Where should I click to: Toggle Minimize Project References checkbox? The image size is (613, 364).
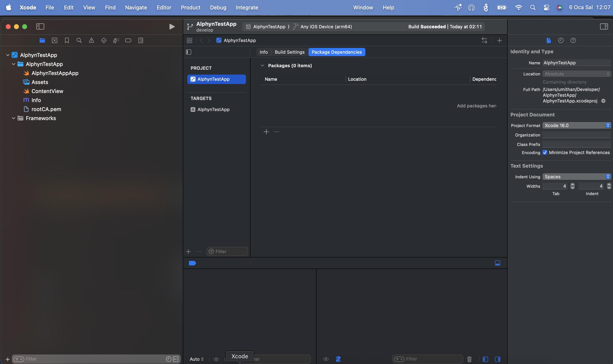coord(545,152)
